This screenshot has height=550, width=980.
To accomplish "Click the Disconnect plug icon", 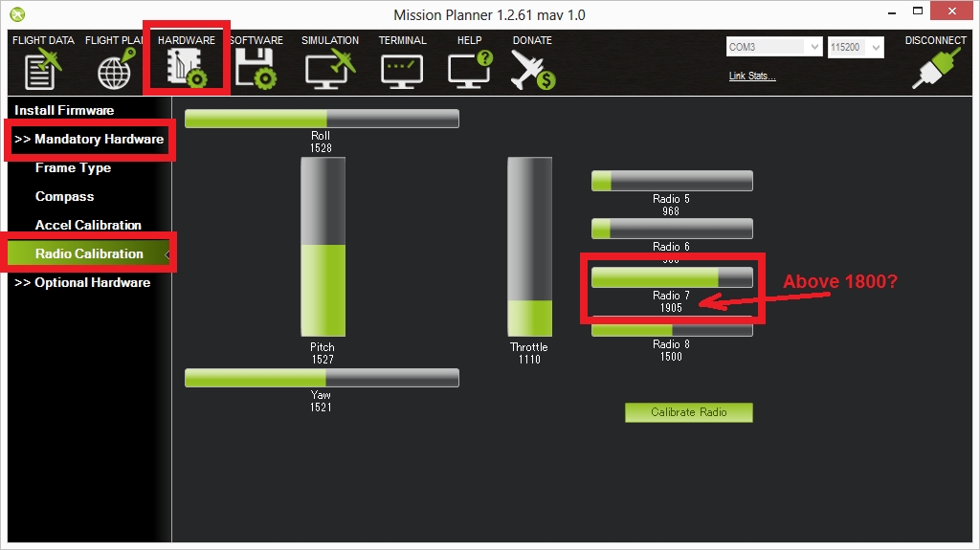I will [935, 69].
